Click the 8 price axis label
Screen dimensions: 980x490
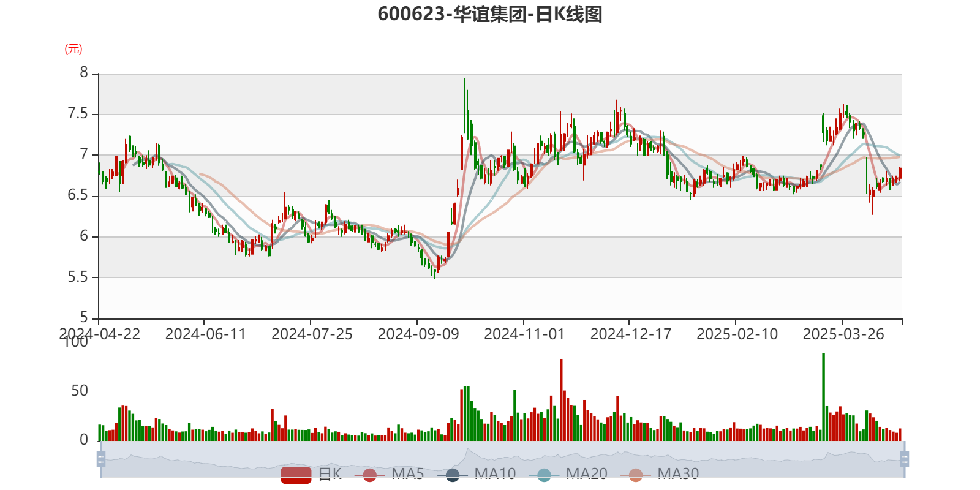point(84,73)
